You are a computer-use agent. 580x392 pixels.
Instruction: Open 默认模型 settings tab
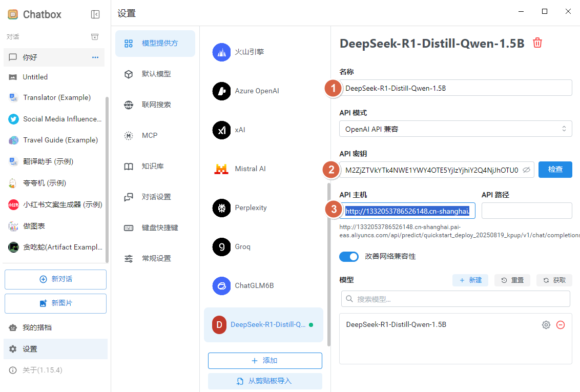click(155, 74)
